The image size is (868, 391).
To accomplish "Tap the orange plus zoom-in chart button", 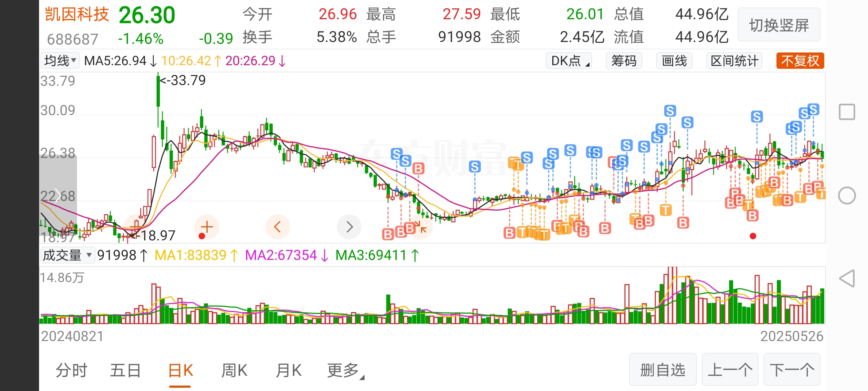I will (x=207, y=227).
